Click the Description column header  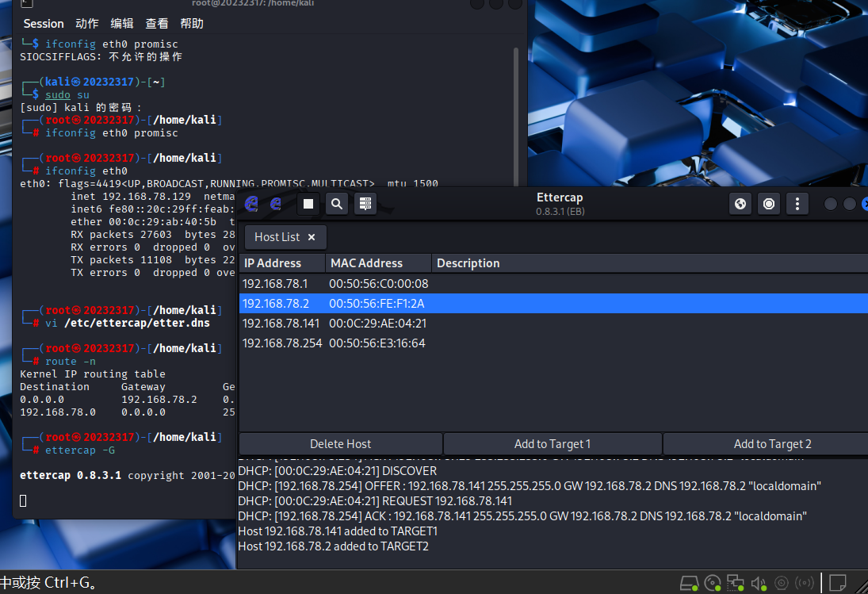point(649,263)
